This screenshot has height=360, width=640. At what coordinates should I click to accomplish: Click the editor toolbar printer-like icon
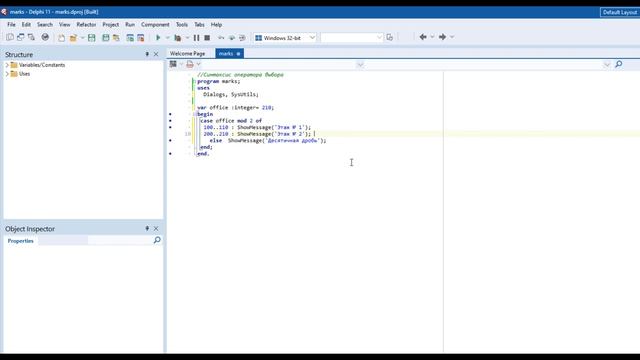click(190, 64)
